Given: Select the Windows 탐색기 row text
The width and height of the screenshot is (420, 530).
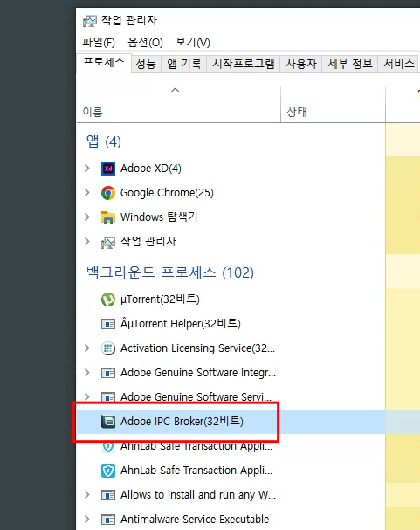Looking at the screenshot, I should click(x=159, y=217).
